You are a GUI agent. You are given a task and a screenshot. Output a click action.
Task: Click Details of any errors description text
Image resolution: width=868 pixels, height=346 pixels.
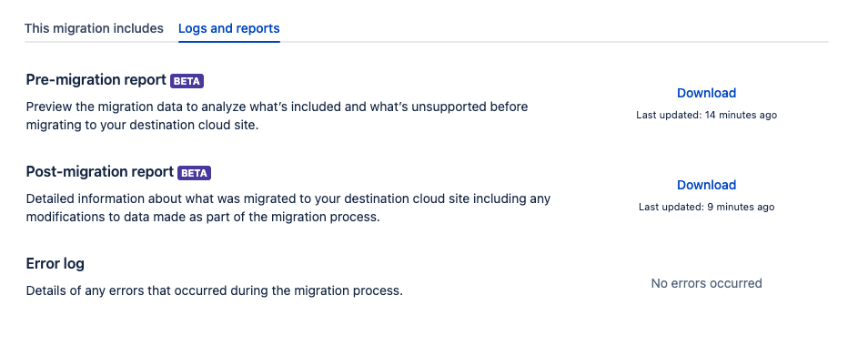(214, 290)
